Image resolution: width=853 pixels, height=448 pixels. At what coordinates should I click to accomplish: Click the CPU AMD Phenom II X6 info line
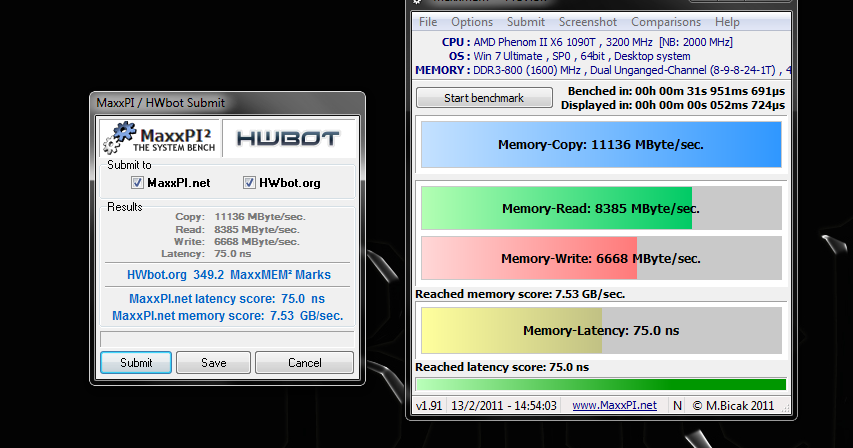[587, 42]
